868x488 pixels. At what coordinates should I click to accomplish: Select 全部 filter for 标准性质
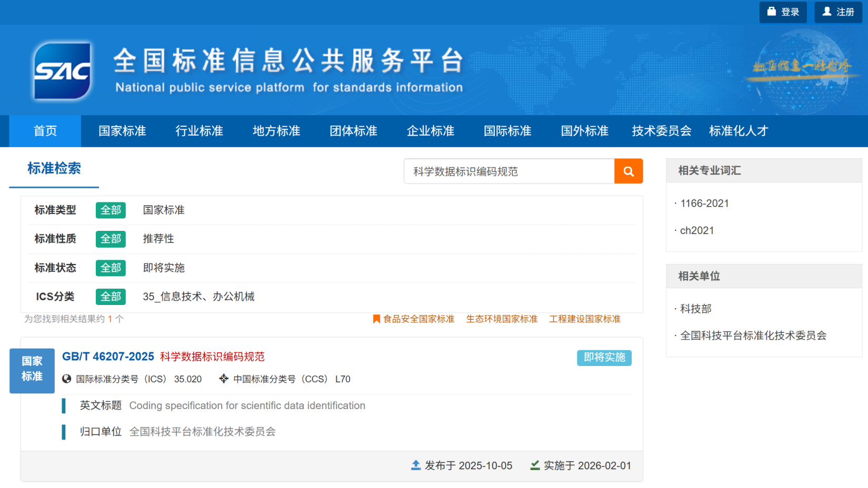pyautogui.click(x=111, y=239)
